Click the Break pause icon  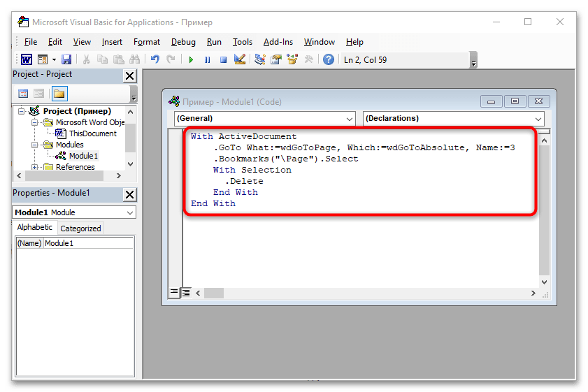click(x=207, y=60)
